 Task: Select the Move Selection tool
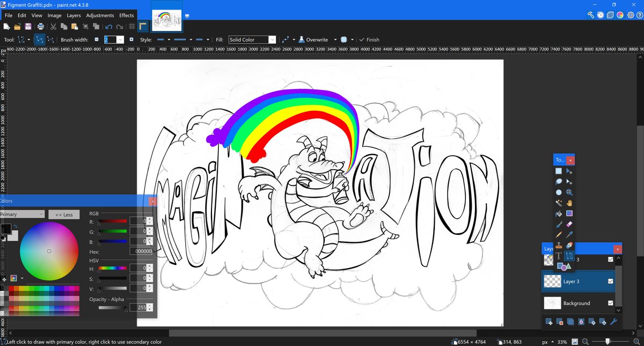click(569, 182)
